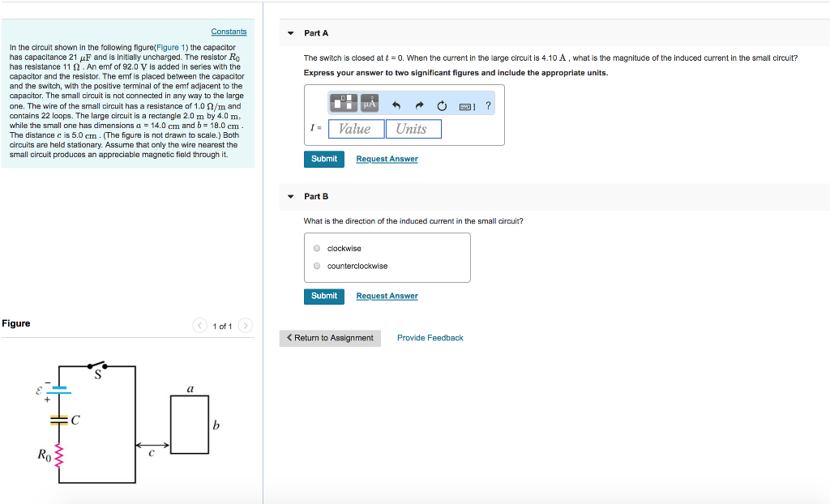The height and width of the screenshot is (504, 830).
Task: Reset the answer using the circular reset icon
Action: [x=442, y=104]
